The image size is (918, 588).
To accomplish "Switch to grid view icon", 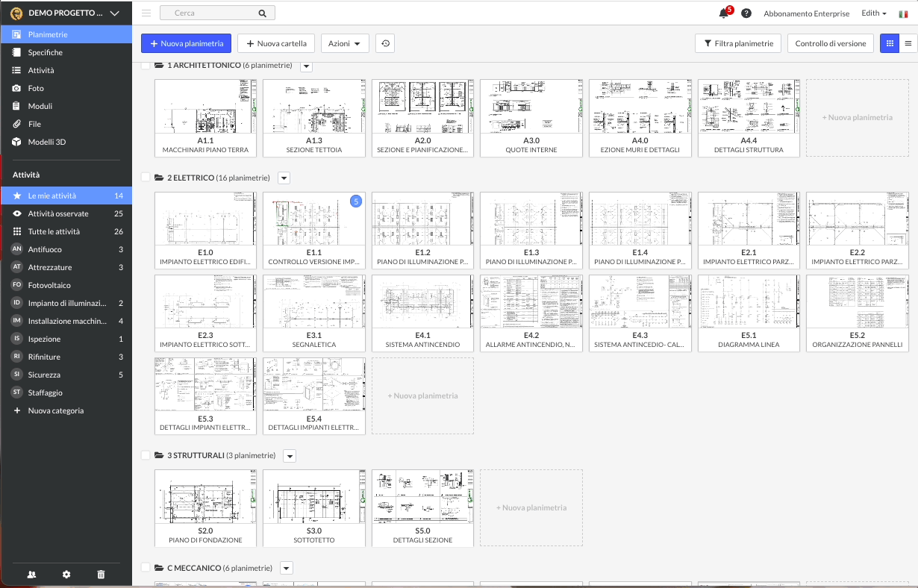I will pyautogui.click(x=889, y=43).
